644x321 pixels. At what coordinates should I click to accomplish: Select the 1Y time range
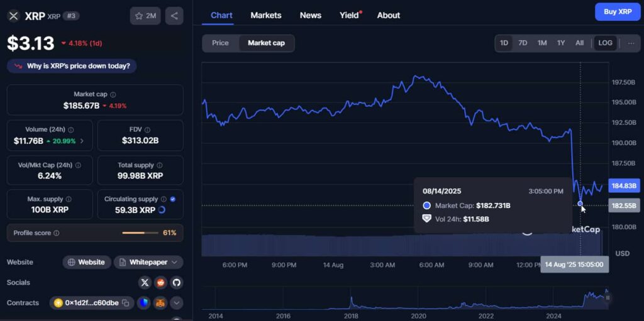pos(561,43)
